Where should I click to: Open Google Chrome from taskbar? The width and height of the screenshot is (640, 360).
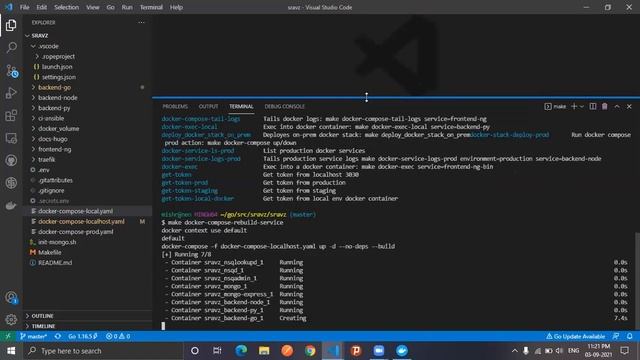tap(310, 351)
